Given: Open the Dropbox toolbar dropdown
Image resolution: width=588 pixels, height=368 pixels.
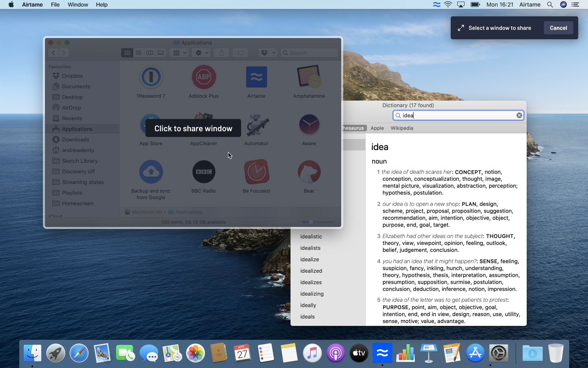Looking at the screenshot, I should point(268,53).
